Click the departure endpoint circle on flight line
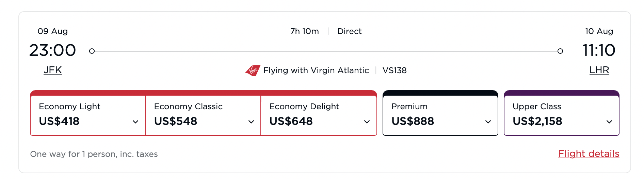 pos(92,51)
